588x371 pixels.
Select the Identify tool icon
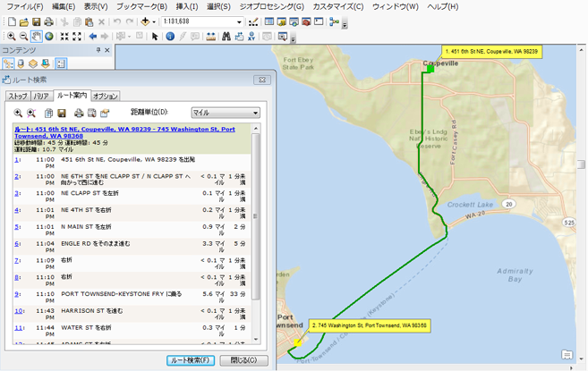[170, 37]
